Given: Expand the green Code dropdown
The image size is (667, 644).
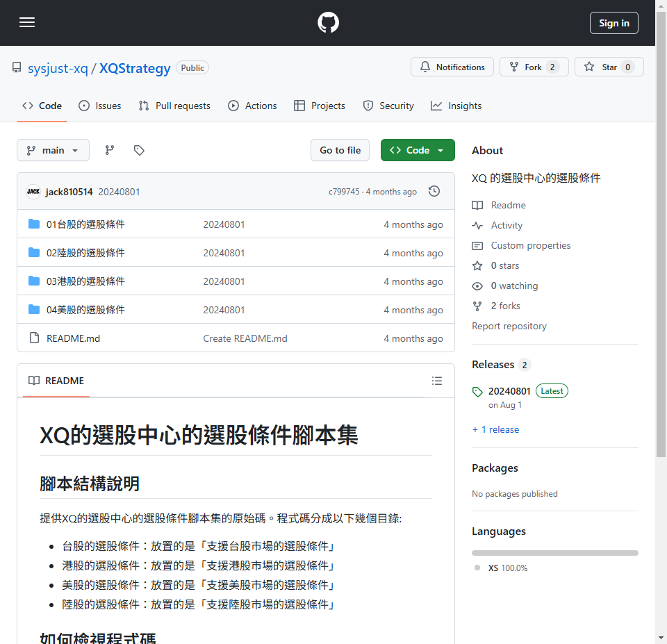Looking at the screenshot, I should (x=418, y=150).
